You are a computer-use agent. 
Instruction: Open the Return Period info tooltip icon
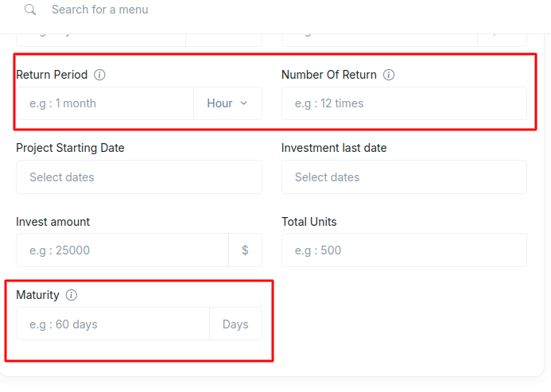[99, 75]
